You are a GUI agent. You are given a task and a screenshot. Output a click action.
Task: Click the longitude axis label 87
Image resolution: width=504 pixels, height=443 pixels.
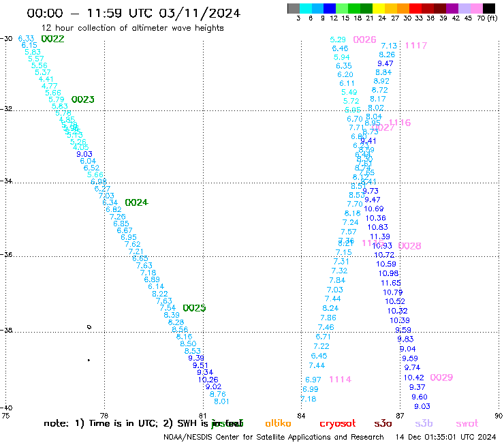[400, 416]
